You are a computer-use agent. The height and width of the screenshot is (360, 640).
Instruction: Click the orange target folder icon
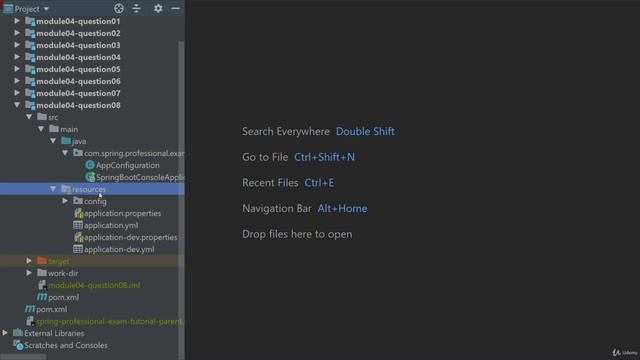(x=42, y=261)
